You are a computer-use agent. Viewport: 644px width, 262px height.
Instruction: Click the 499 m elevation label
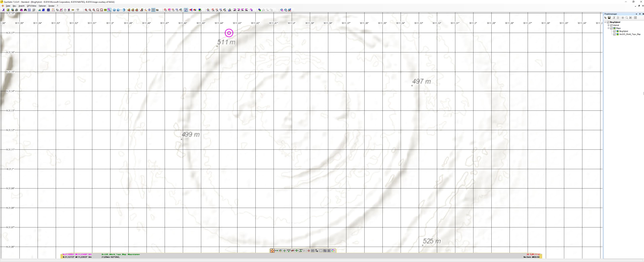tap(191, 134)
